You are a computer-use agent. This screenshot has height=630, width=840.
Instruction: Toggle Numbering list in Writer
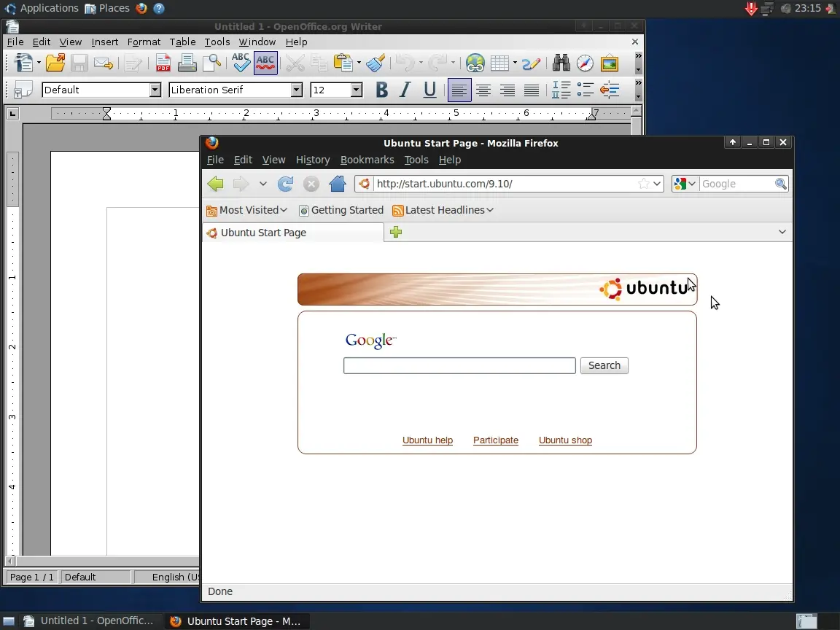point(561,90)
